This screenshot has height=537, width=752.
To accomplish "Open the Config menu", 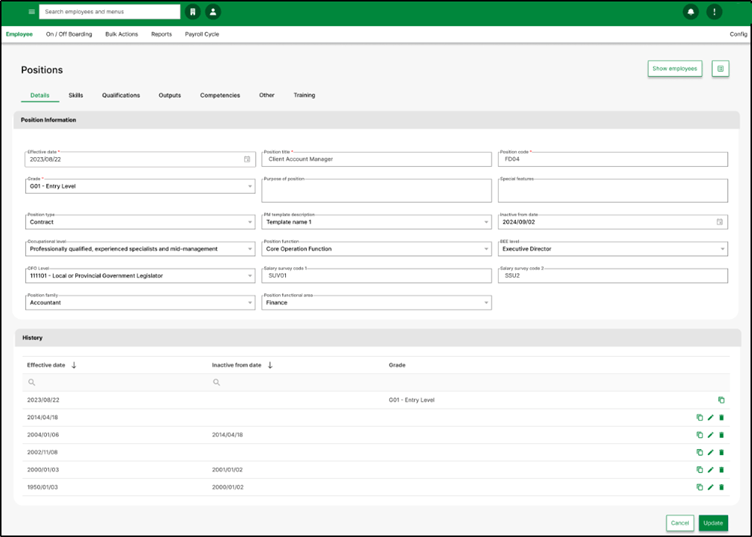I will (739, 34).
